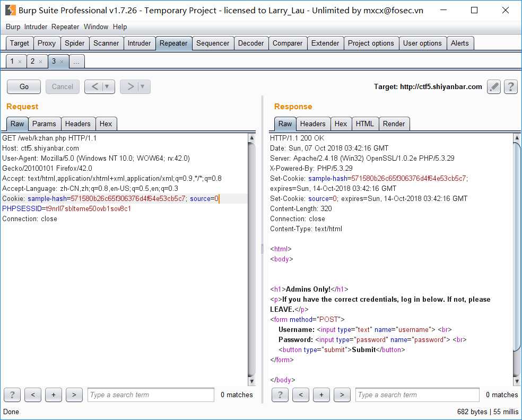This screenshot has height=420, width=522.
Task: Switch to the Sequencer tab
Action: pos(213,43)
